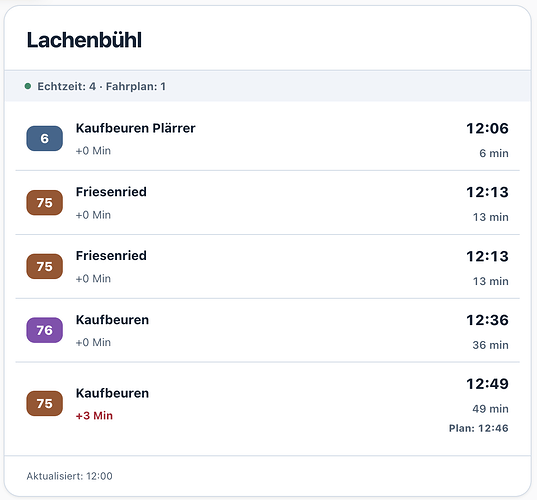Click the Aktualisiert: 12:00 timestamp
The width and height of the screenshot is (537, 500).
(70, 476)
